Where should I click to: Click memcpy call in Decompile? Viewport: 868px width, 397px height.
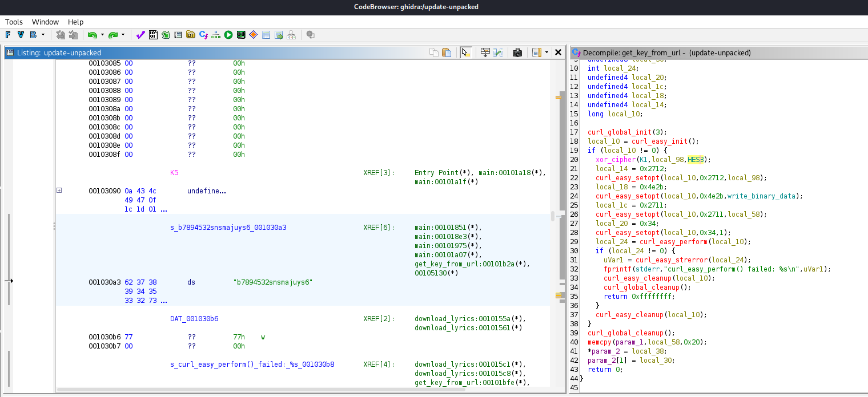click(x=600, y=342)
